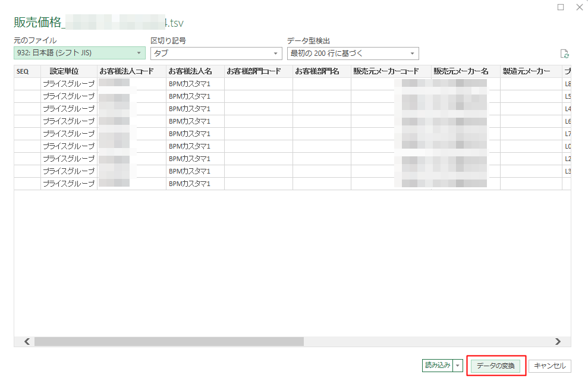
Task: Select the 設定単位 column header
Action: click(66, 71)
